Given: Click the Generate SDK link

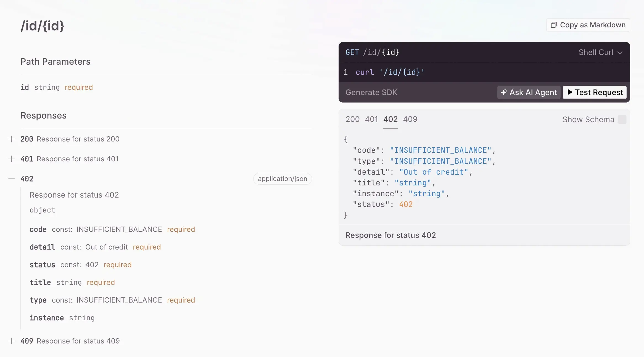Looking at the screenshot, I should click(371, 92).
